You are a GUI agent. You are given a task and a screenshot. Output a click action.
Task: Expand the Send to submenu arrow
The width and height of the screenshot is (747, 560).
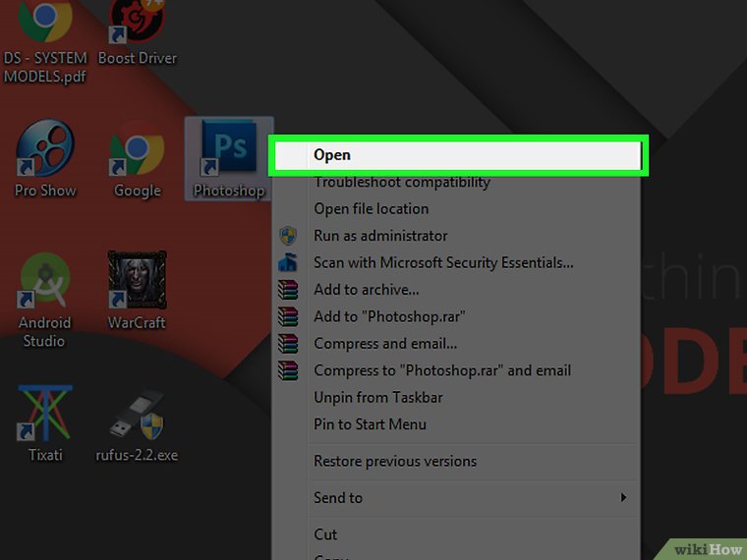[623, 498]
